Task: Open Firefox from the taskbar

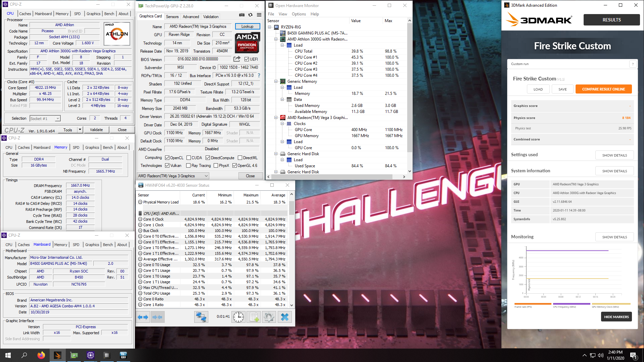Action: coord(41,355)
